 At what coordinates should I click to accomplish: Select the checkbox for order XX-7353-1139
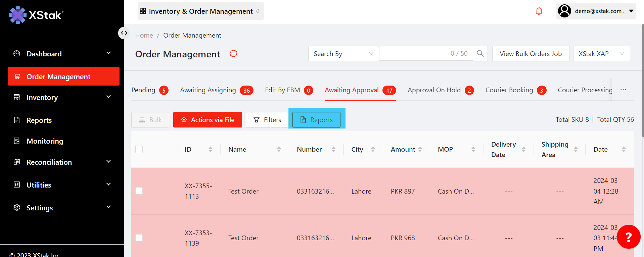pyautogui.click(x=139, y=238)
